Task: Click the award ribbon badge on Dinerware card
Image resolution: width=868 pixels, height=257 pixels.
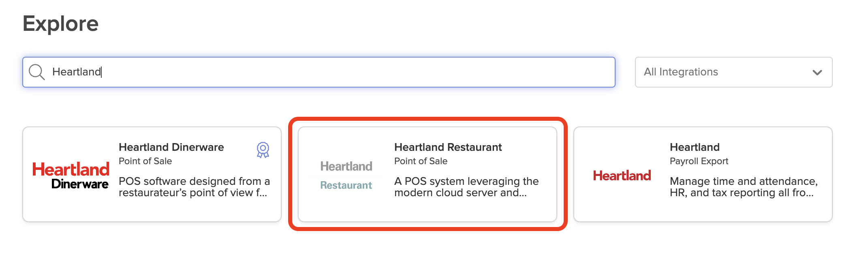Action: [263, 150]
